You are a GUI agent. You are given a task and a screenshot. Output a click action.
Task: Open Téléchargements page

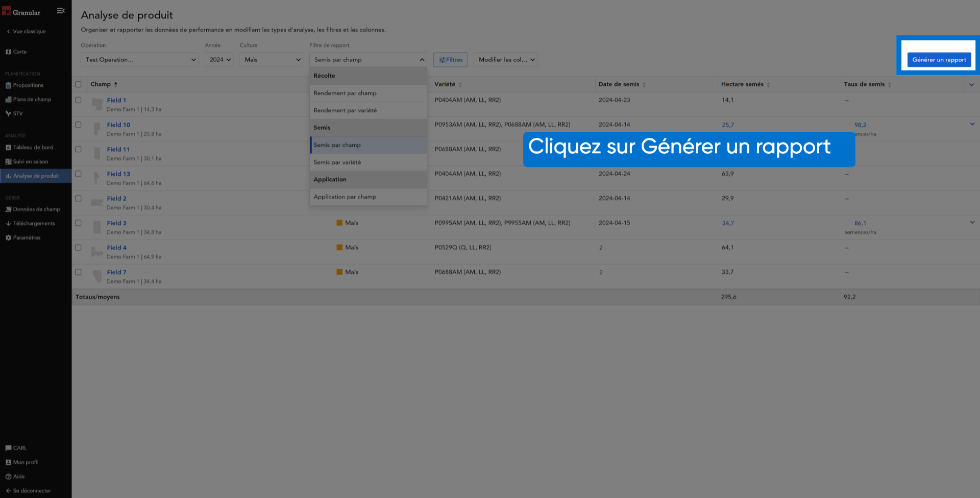(x=30, y=224)
